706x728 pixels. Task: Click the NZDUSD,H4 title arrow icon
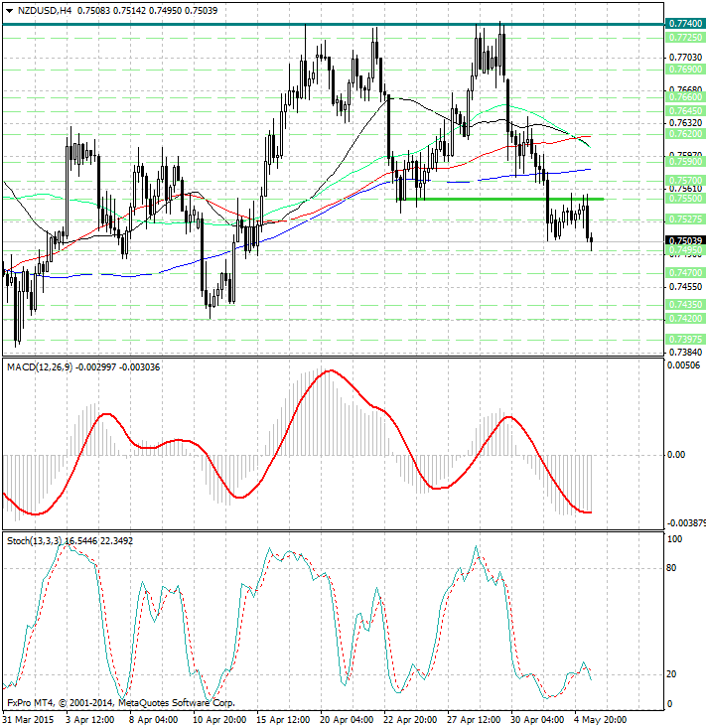pos(9,11)
